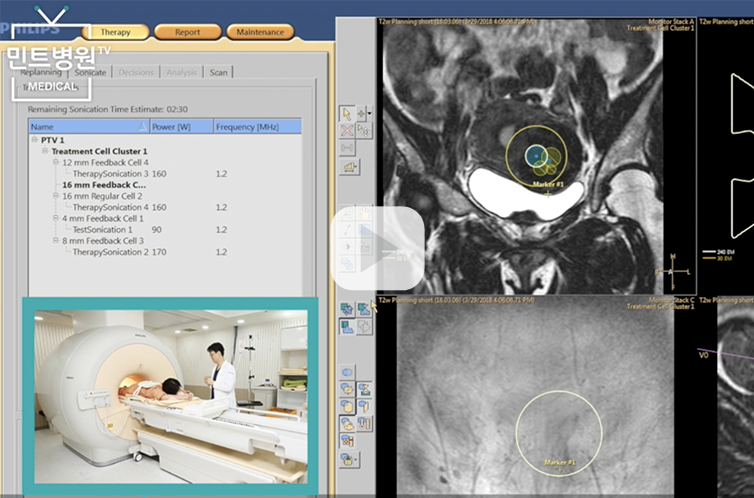Click the ellipse with yellow pac-man icon

coord(347,423)
